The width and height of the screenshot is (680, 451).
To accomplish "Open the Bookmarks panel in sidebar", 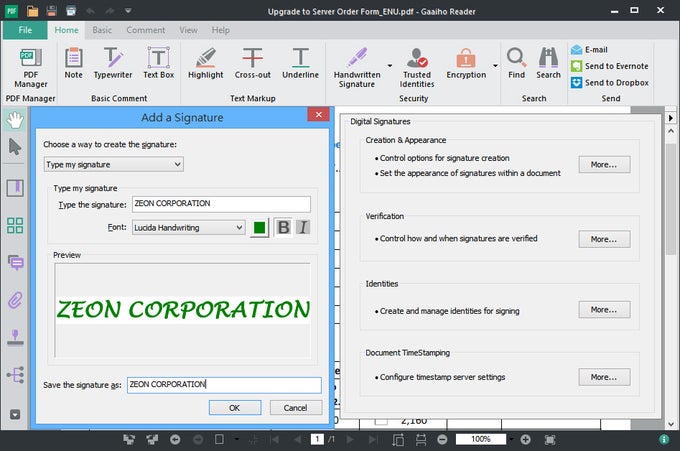I will click(x=15, y=188).
